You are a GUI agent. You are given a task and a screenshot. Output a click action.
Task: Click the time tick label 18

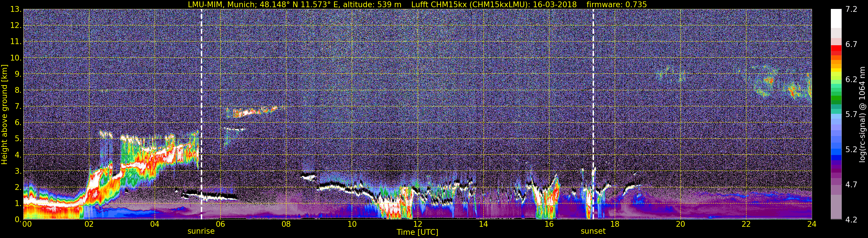pos(614,224)
